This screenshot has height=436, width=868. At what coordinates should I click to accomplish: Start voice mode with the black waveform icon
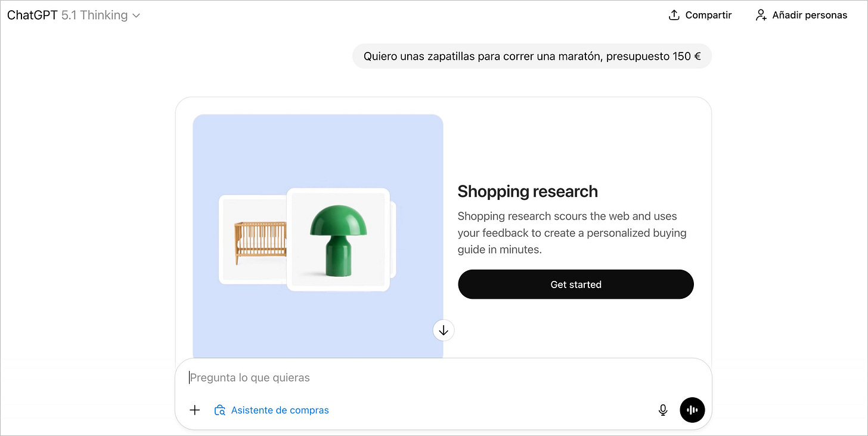[692, 410]
